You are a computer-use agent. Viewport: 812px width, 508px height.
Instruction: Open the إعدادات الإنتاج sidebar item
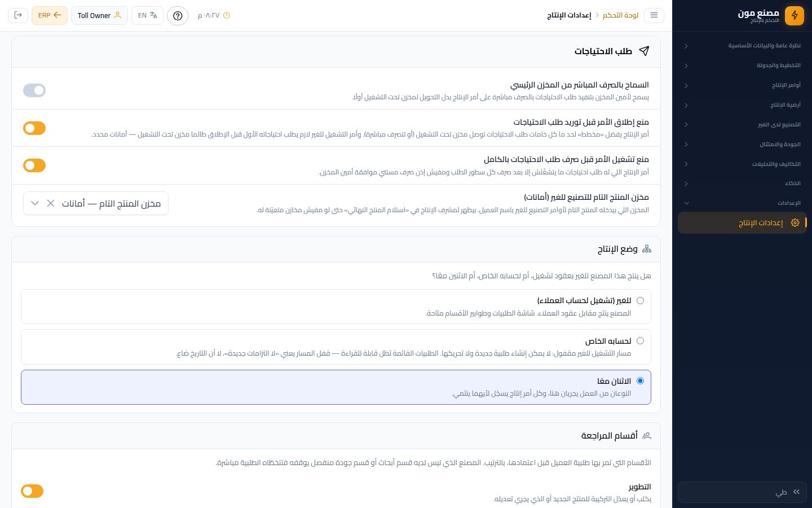tap(742, 223)
